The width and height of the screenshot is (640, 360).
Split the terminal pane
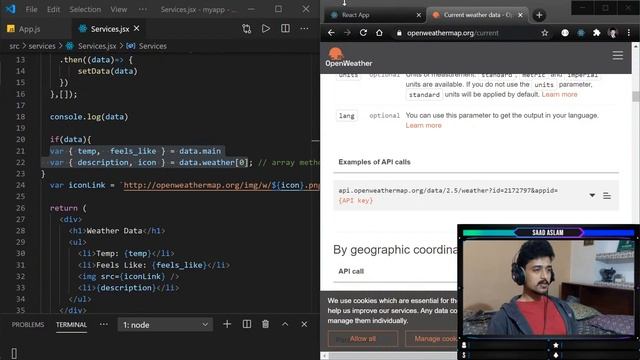point(247,324)
